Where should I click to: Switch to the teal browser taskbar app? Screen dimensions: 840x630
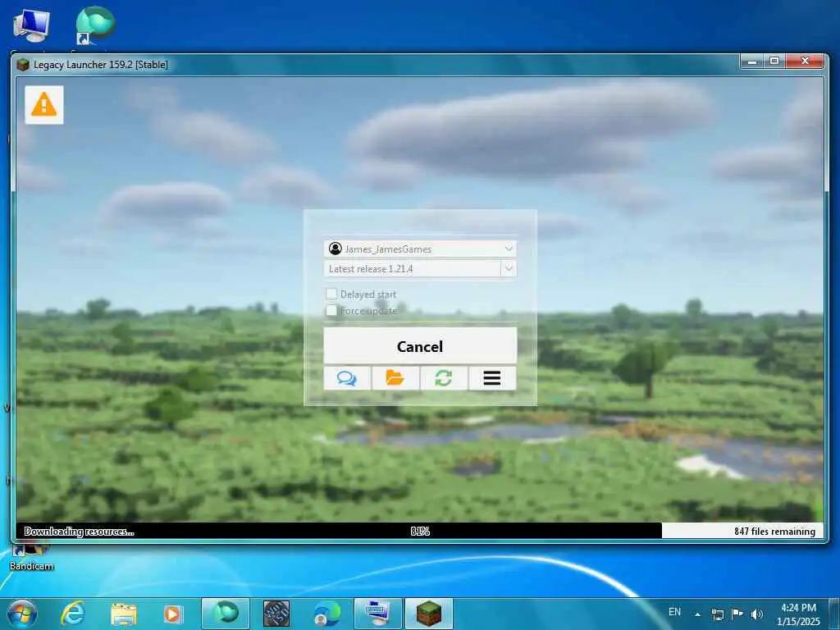[x=226, y=614]
